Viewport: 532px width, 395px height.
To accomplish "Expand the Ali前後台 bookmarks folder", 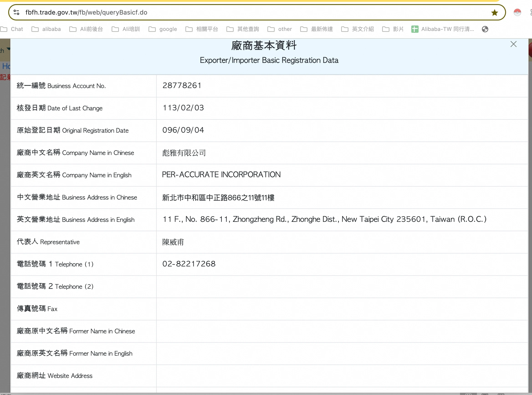I will pyautogui.click(x=86, y=29).
